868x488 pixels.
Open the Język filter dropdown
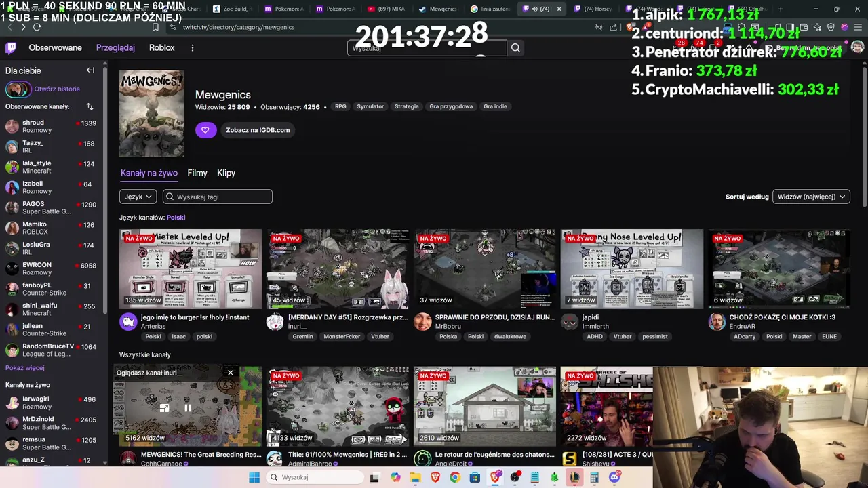138,197
